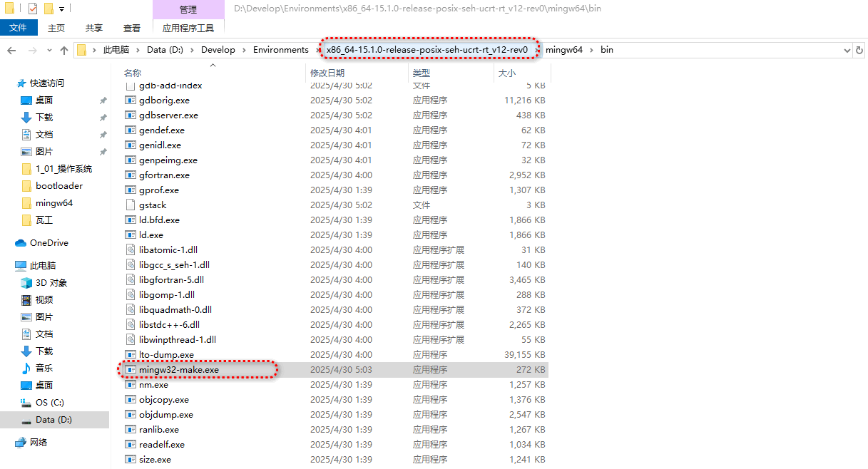This screenshot has height=469, width=868.
Task: Click the 音乐 music note icon
Action: (x=26, y=368)
